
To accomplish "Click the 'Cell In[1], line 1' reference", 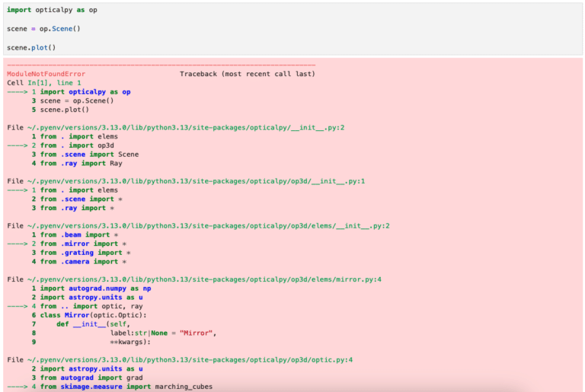I will click(x=43, y=82).
